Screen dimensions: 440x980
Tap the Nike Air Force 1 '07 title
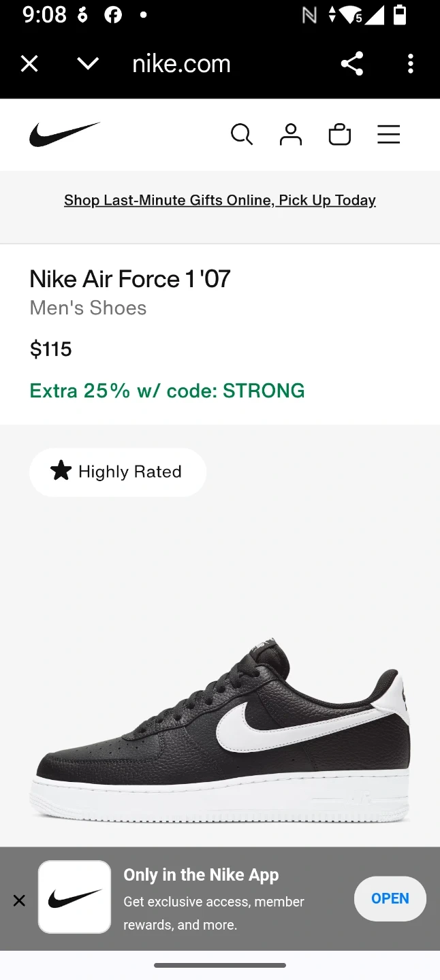coord(130,279)
